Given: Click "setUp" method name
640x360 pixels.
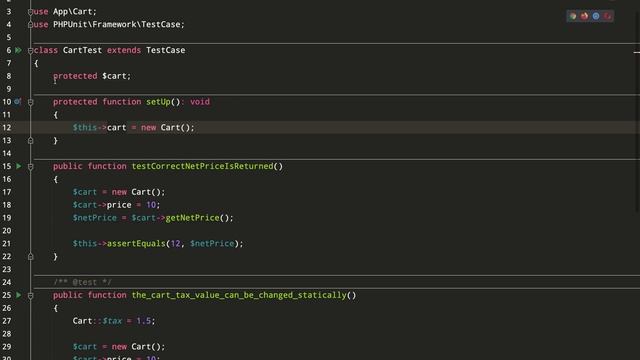Looking at the screenshot, I should click(158, 102).
